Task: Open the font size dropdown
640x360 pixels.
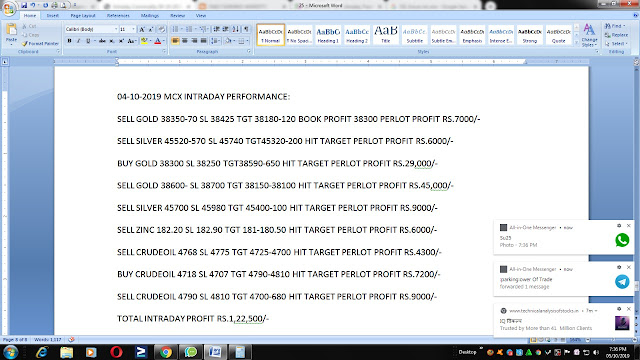Action: [x=133, y=29]
